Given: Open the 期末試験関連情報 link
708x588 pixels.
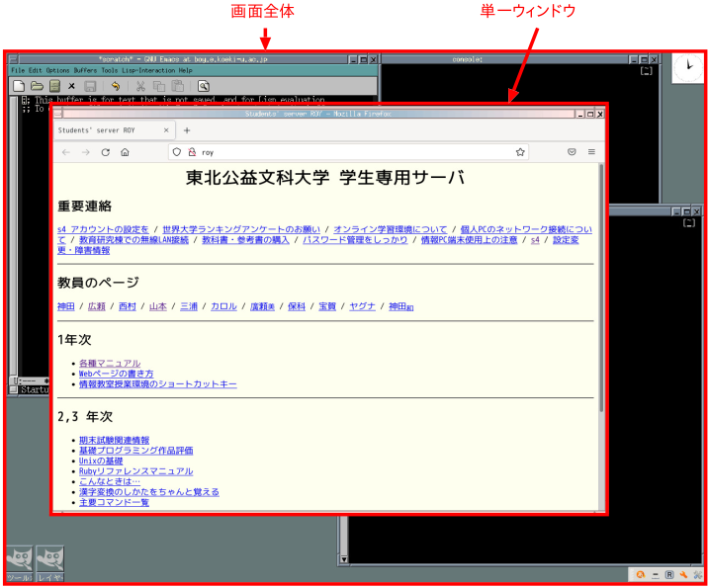Looking at the screenshot, I should click(115, 440).
